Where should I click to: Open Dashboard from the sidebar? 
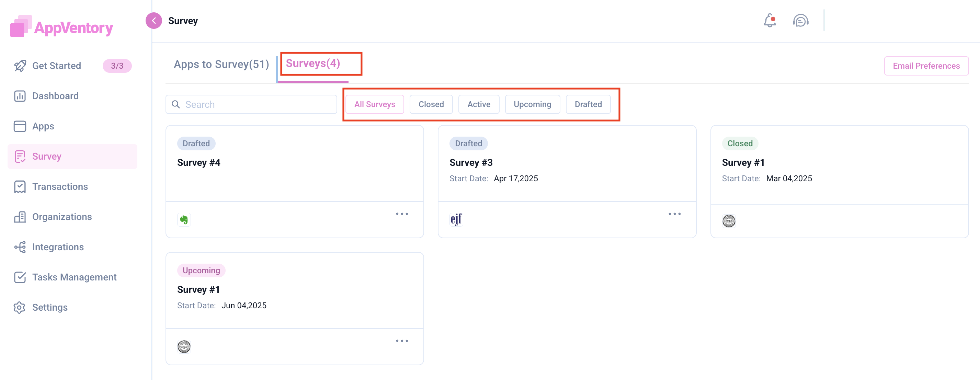tap(55, 96)
